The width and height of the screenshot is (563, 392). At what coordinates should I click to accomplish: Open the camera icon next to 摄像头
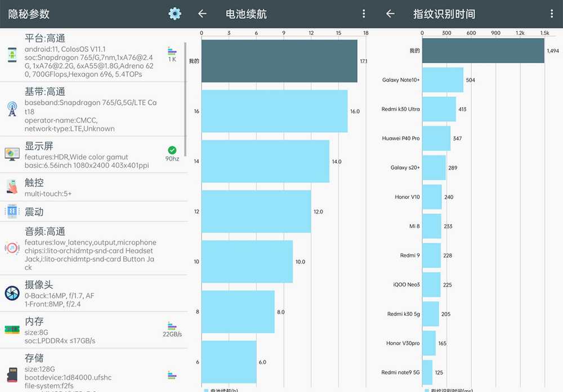[12, 292]
